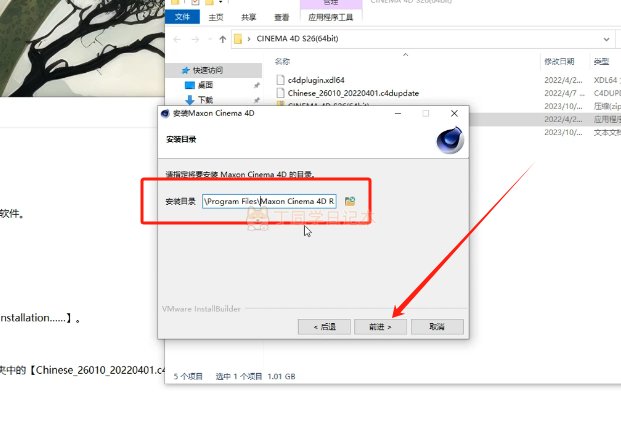Open the 共享 ribbon tab in Explorer
Image resolution: width=621 pixels, height=445 pixels.
(x=248, y=17)
